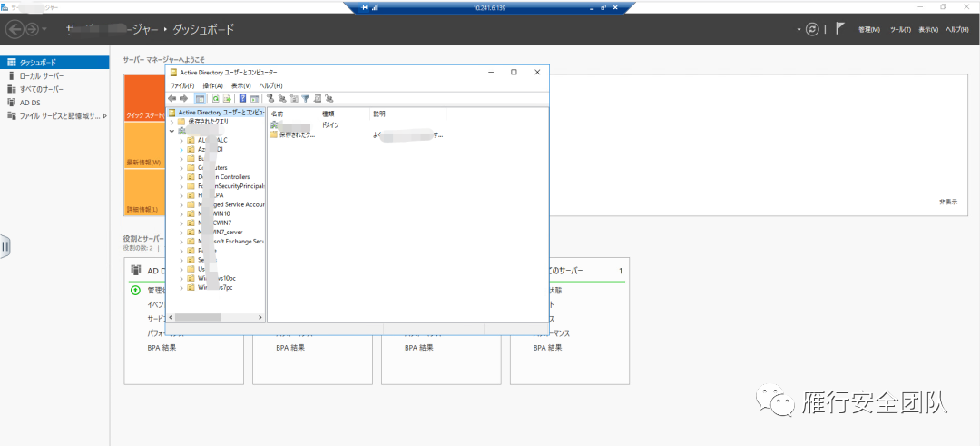Click 詳細情報(L) tile
The height and width of the screenshot is (446, 980).
[143, 193]
